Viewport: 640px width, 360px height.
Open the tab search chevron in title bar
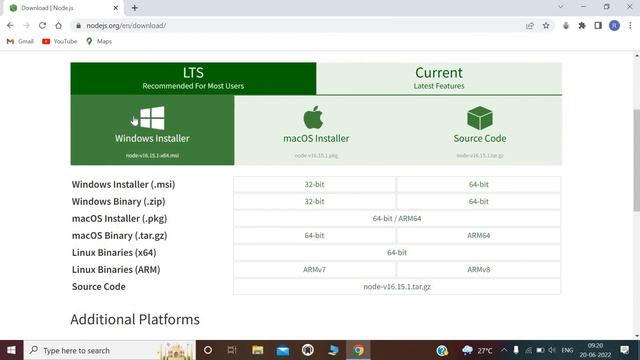tap(561, 7)
